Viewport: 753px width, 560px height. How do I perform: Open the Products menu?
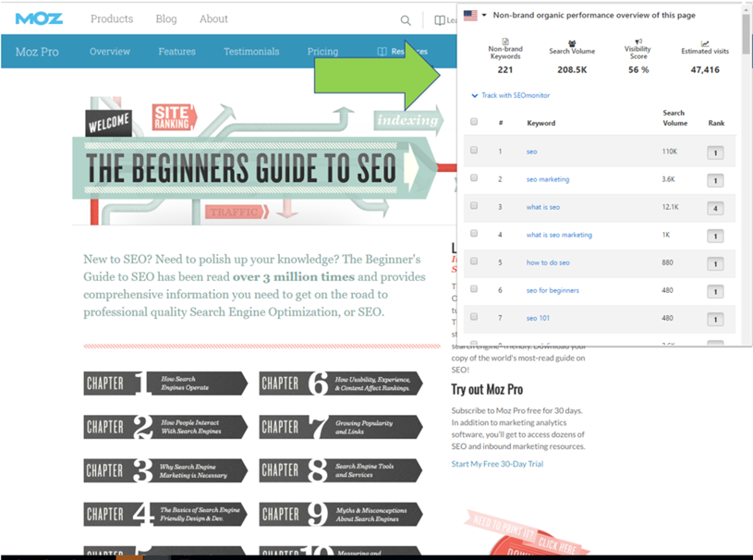112,18
